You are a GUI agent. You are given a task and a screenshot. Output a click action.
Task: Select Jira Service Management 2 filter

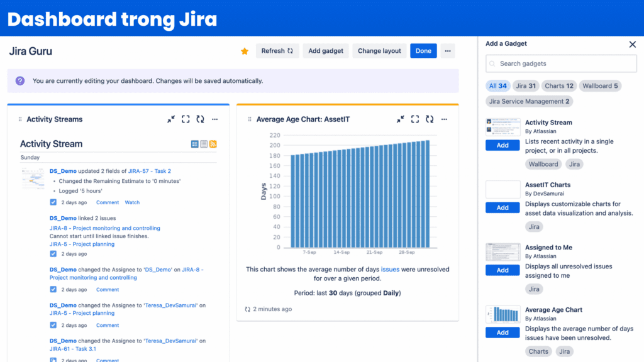[529, 101]
